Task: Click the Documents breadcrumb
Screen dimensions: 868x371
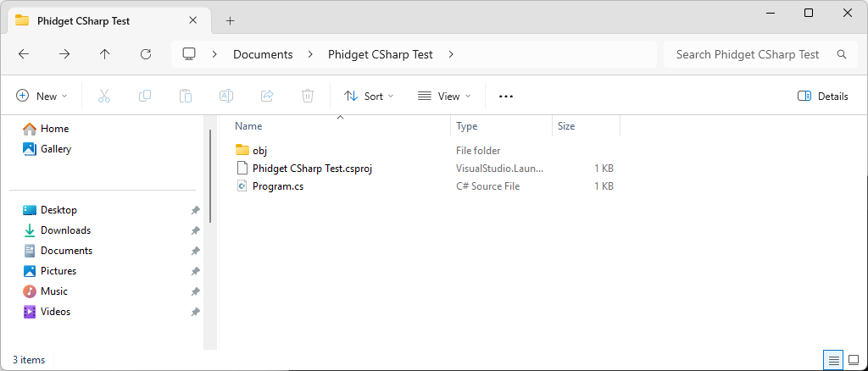Action: pos(263,54)
